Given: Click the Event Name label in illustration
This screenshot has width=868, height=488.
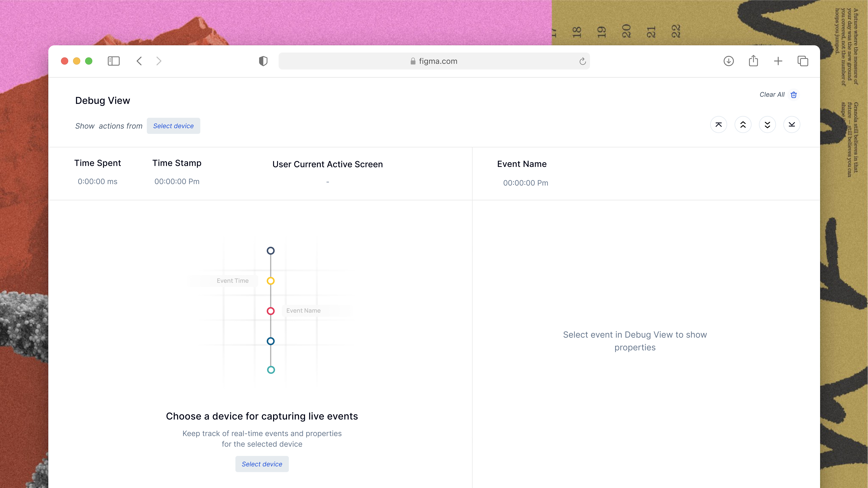Looking at the screenshot, I should pyautogui.click(x=303, y=311).
